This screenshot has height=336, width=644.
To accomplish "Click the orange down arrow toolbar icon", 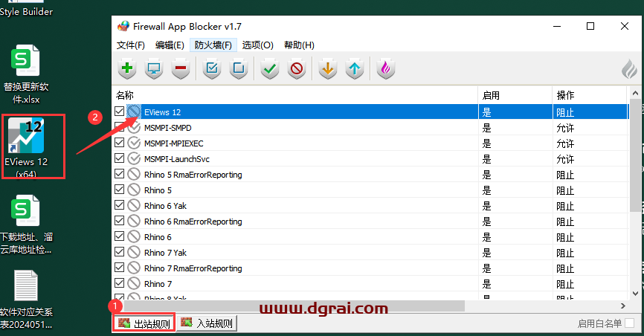I will [328, 68].
